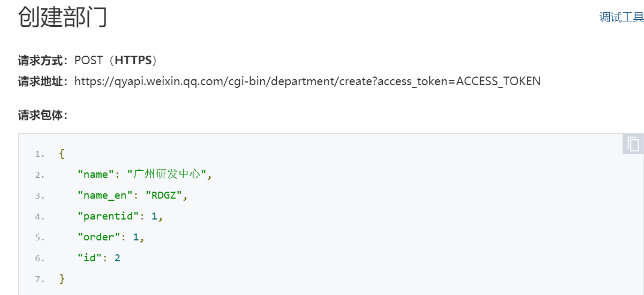
Task: Click the closing brace of JSON
Action: (x=62, y=279)
